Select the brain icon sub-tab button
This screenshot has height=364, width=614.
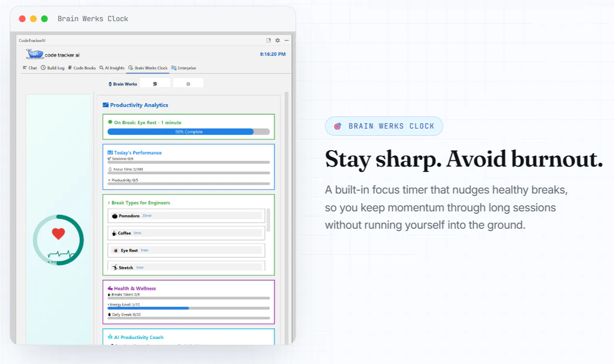155,83
